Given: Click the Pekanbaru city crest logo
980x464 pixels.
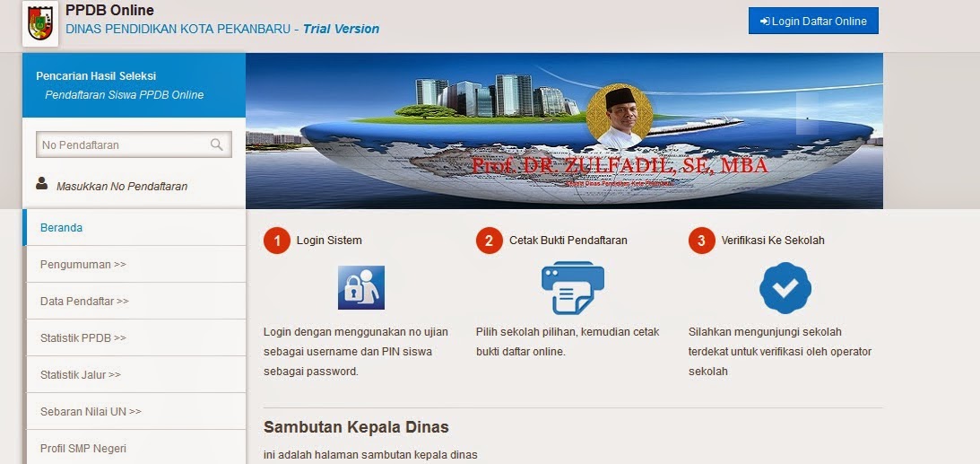Looking at the screenshot, I should 40,23.
